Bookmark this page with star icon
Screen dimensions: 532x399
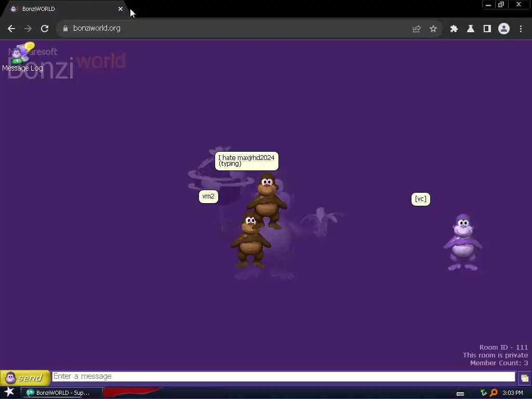(x=433, y=29)
